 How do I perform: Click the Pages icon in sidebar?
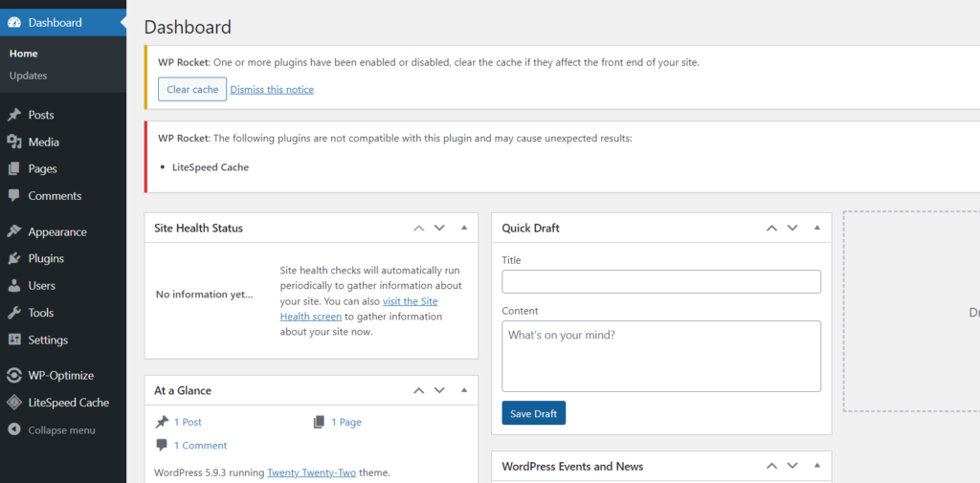(14, 168)
